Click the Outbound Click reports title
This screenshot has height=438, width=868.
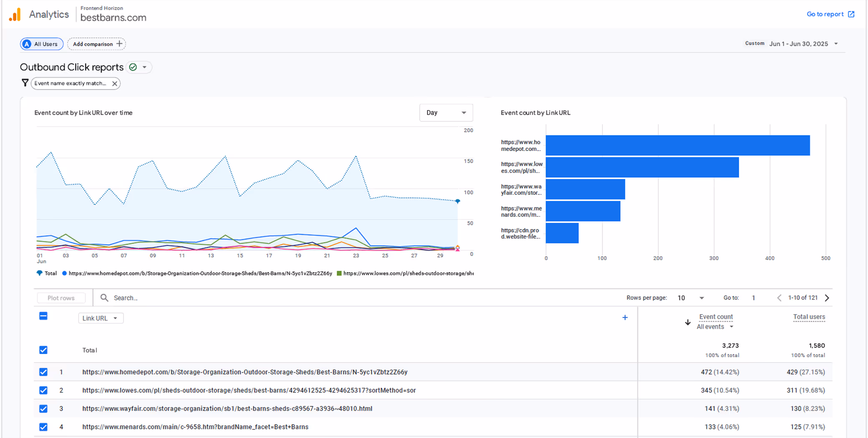coord(72,67)
